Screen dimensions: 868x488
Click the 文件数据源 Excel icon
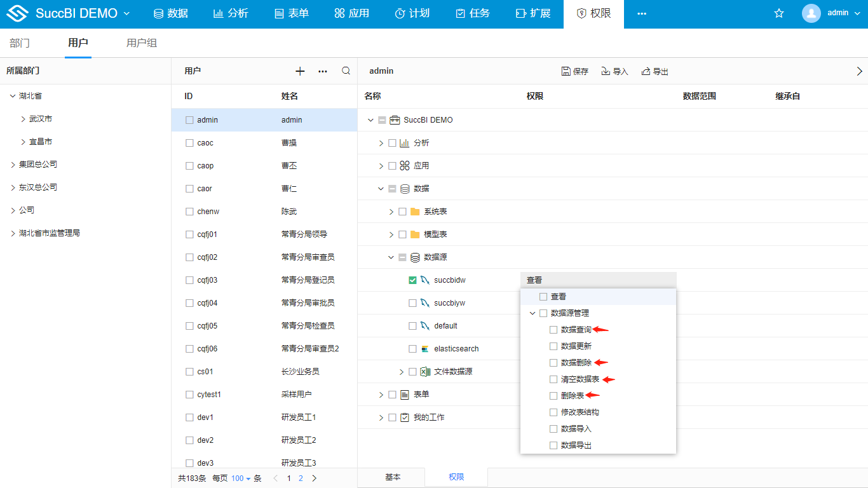pos(425,372)
